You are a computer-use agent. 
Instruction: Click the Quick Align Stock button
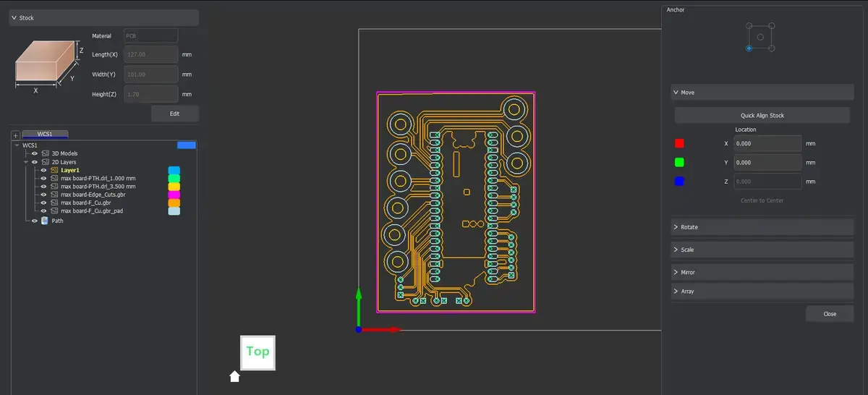(x=762, y=115)
